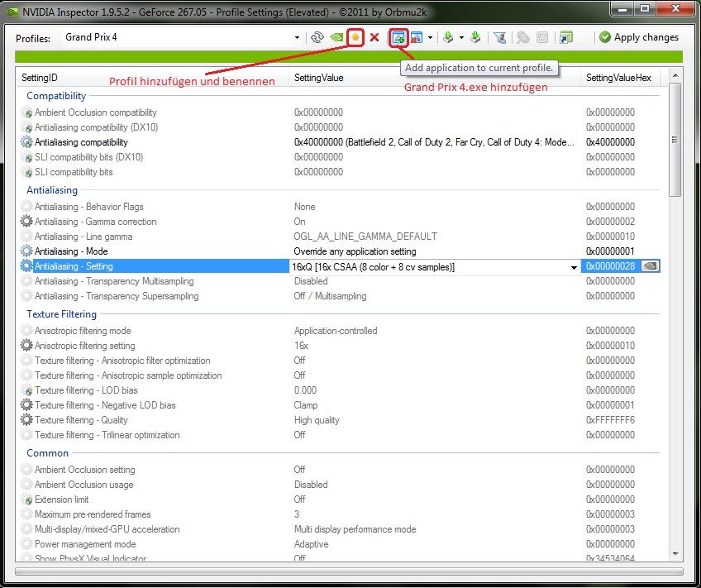Click the vertical scrollbar up arrow
Screen dimensions: 701x588
pyautogui.click(x=675, y=75)
